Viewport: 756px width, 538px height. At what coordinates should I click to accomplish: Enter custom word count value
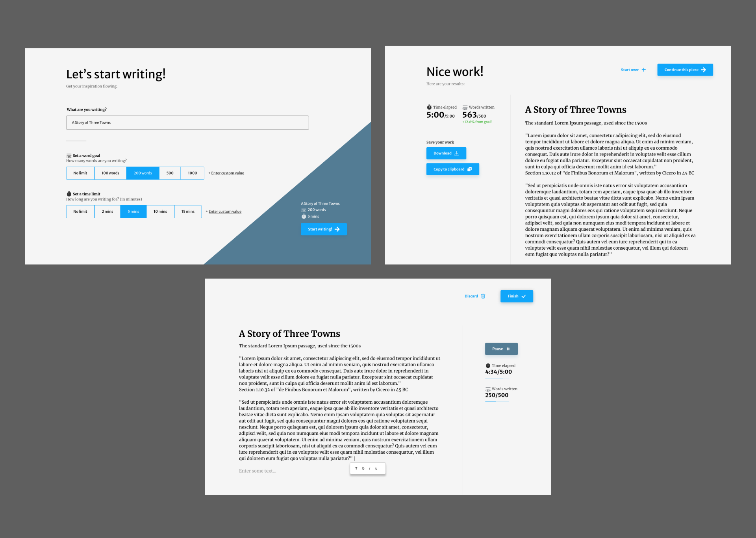coord(226,173)
